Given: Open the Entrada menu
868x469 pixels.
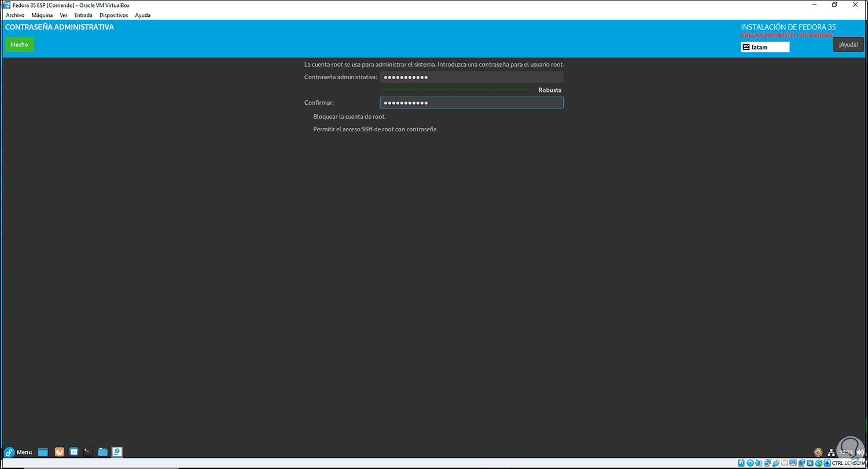Looking at the screenshot, I should pyautogui.click(x=83, y=15).
